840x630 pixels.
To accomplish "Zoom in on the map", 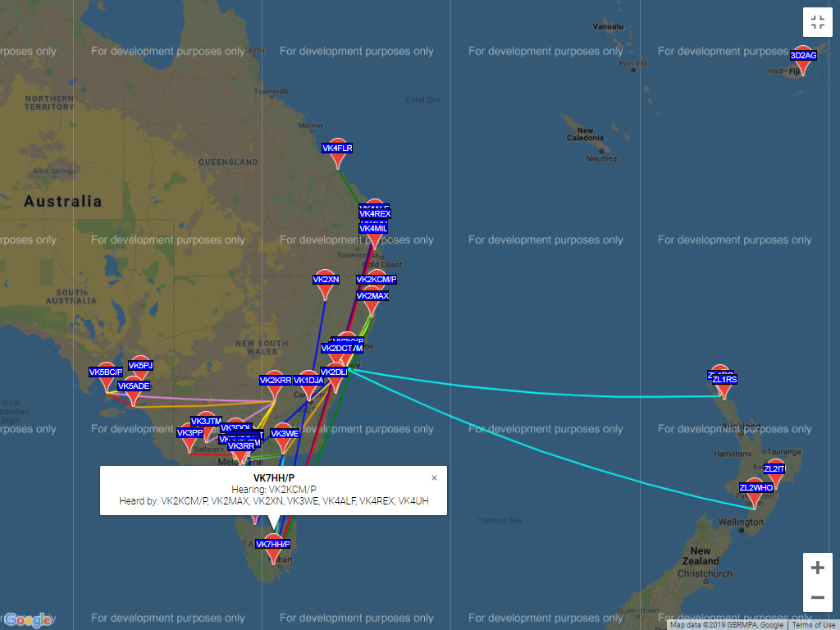I will [817, 568].
